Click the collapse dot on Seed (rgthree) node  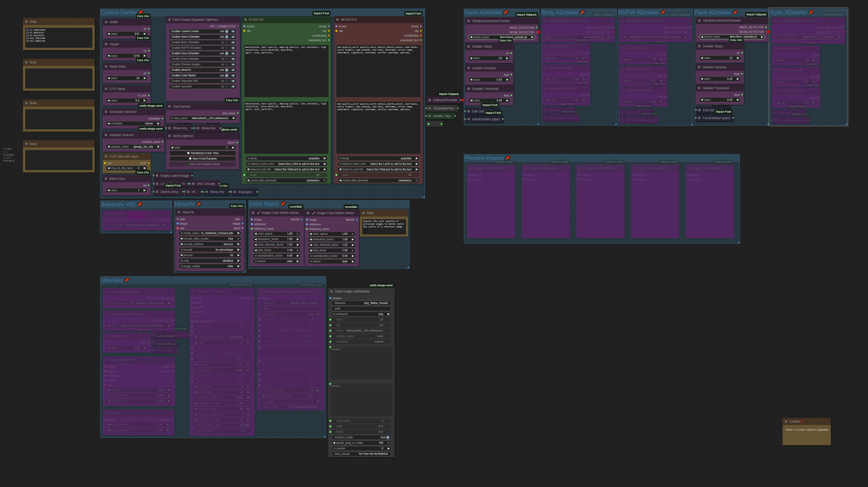[x=169, y=136]
